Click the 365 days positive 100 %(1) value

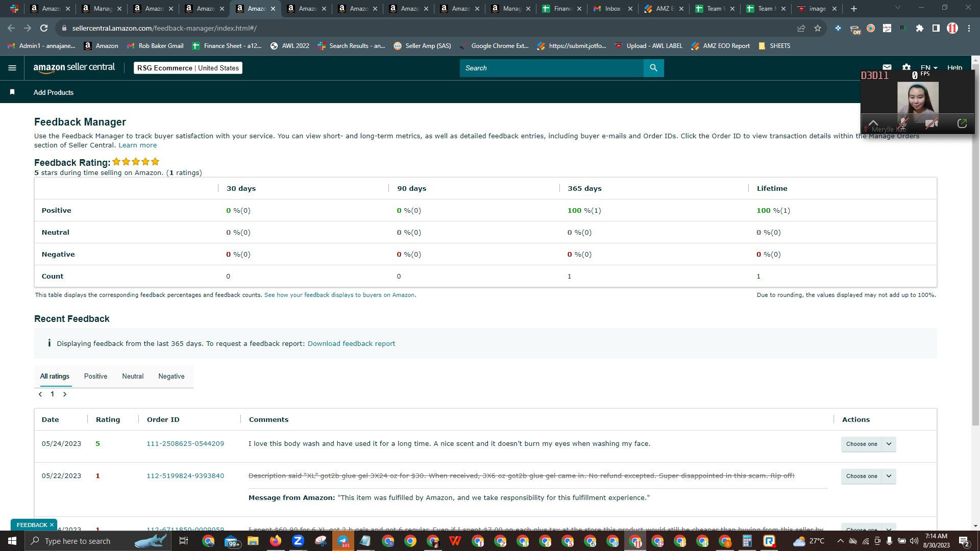point(584,211)
